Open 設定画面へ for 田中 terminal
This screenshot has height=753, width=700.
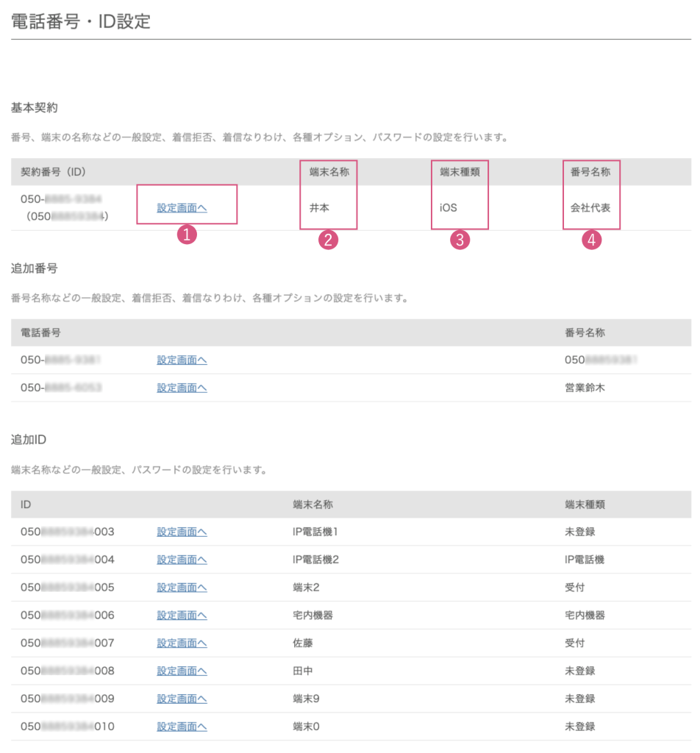click(182, 671)
